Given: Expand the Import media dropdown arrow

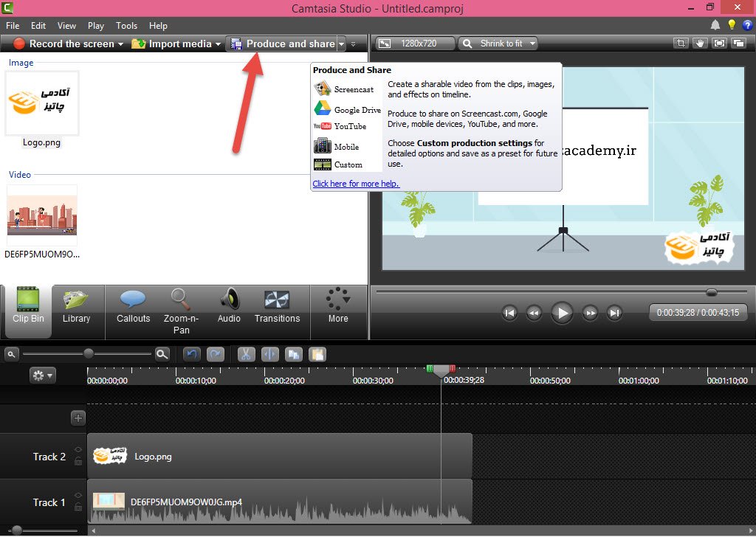Looking at the screenshot, I should [218, 44].
